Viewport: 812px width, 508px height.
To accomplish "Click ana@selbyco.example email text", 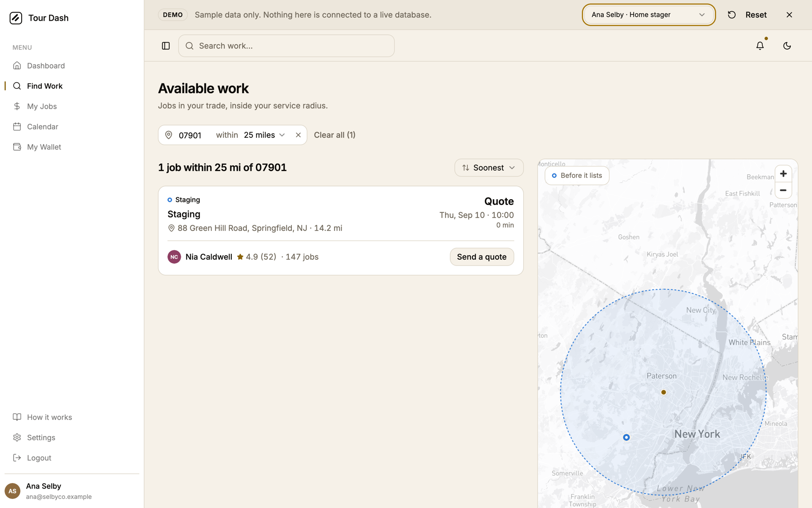I will pos(59,497).
